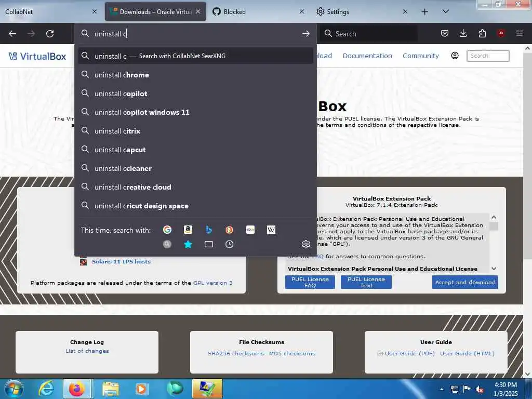Search this time with Google icon
Viewport: 532px width, 399px height.
[x=167, y=230]
